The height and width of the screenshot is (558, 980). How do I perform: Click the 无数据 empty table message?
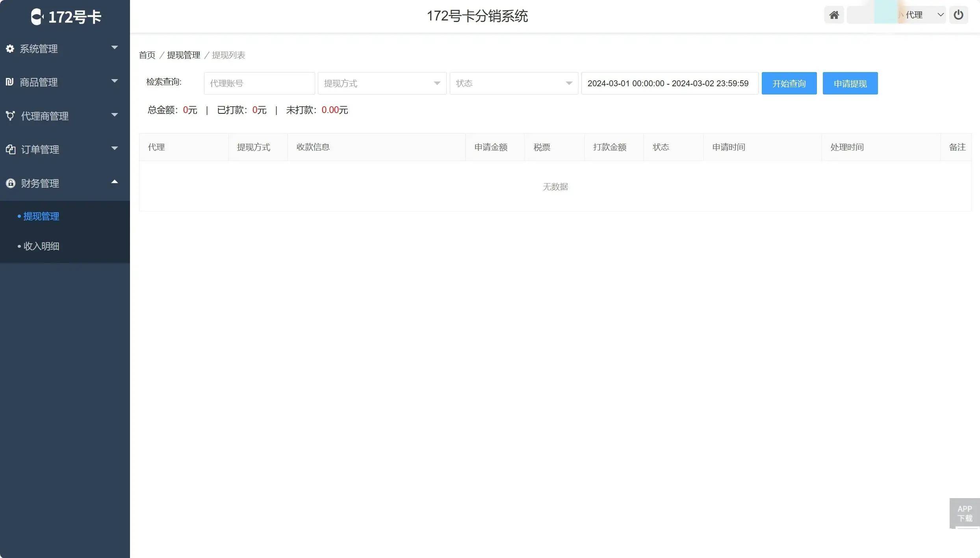point(555,187)
